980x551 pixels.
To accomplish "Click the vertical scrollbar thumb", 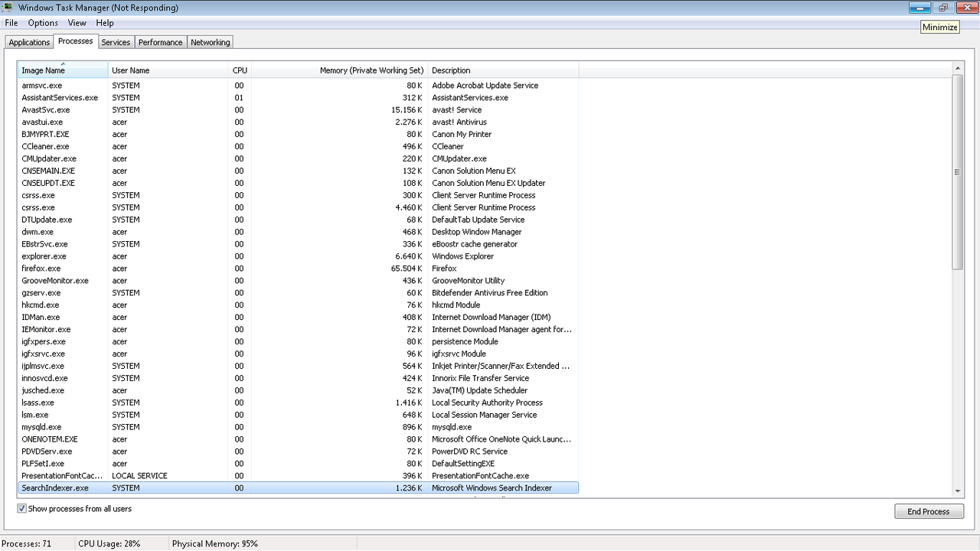I will pos(958,172).
